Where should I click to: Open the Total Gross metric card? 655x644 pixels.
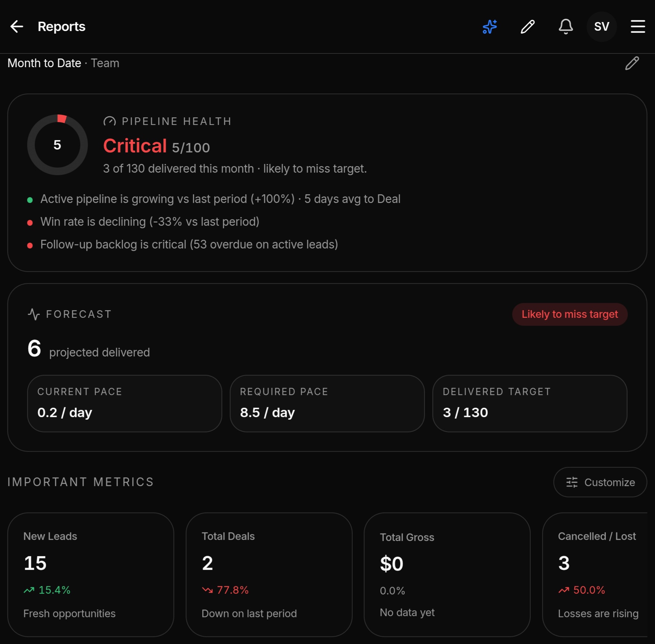pos(447,574)
